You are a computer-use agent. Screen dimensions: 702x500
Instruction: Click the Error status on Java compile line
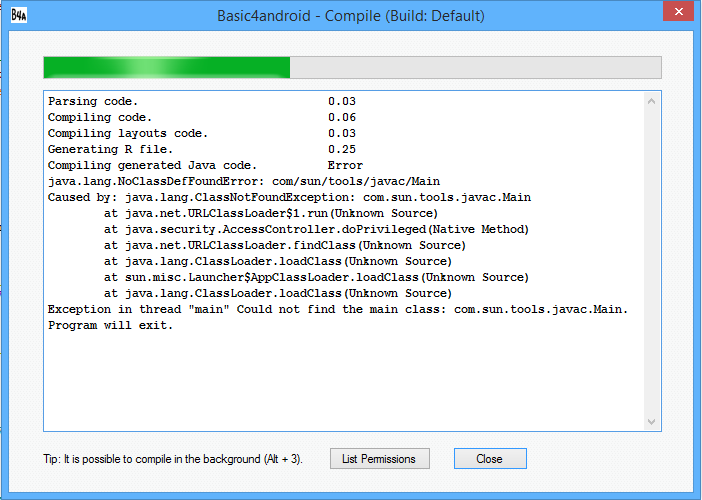click(345, 166)
